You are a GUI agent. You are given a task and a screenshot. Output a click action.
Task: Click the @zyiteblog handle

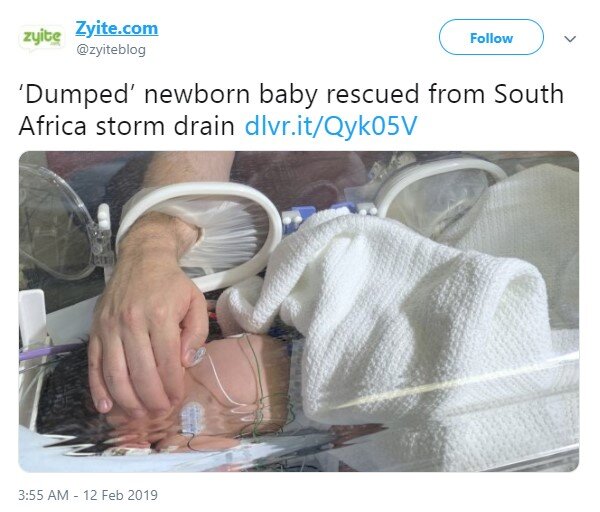(x=111, y=50)
